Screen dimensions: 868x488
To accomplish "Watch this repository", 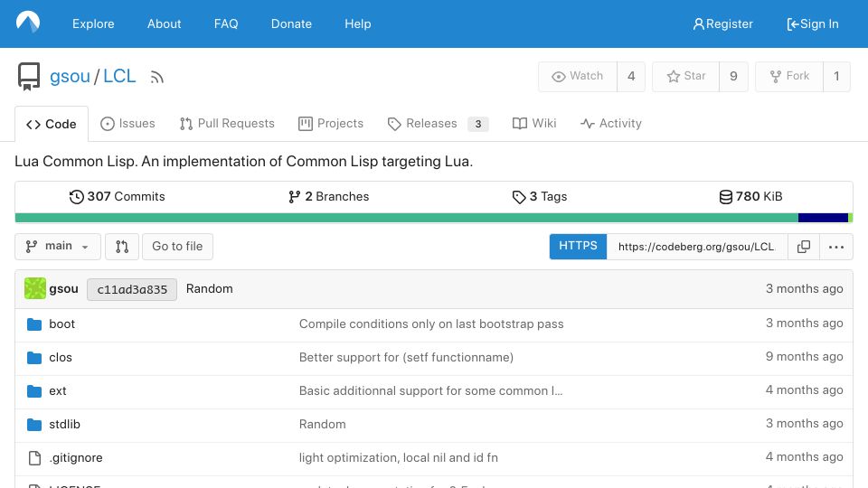I will 578,76.
